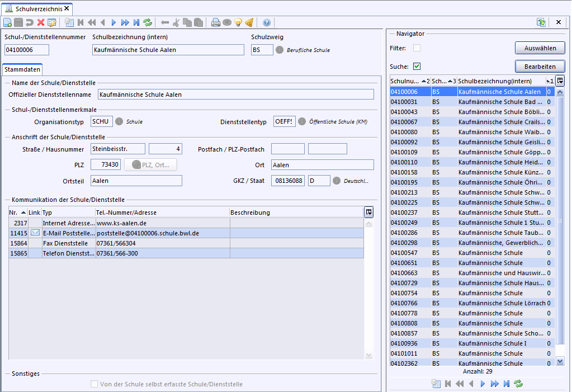Open column chooser in Navigator list
572x392 pixels.
(560, 81)
